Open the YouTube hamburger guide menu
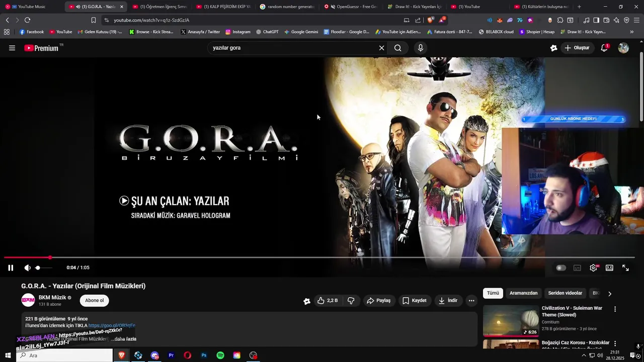The width and height of the screenshot is (644, 362). coord(12,48)
